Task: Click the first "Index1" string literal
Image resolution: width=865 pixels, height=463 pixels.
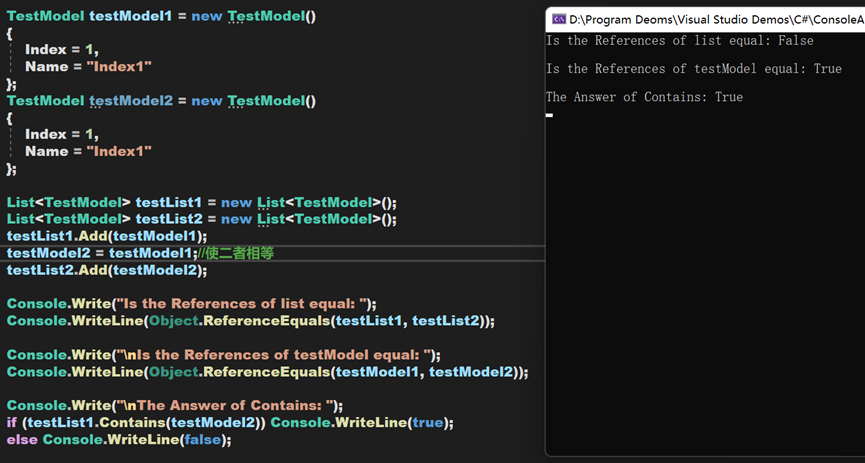Action: click(118, 66)
